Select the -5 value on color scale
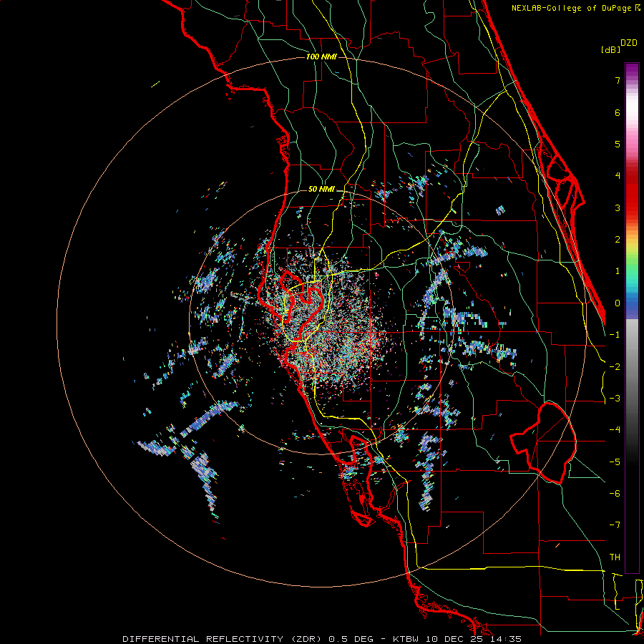The width and height of the screenshot is (644, 644). coord(615,462)
